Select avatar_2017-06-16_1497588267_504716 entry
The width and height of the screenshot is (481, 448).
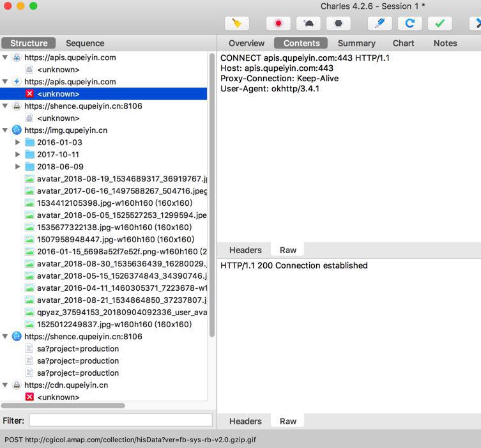[x=122, y=191]
